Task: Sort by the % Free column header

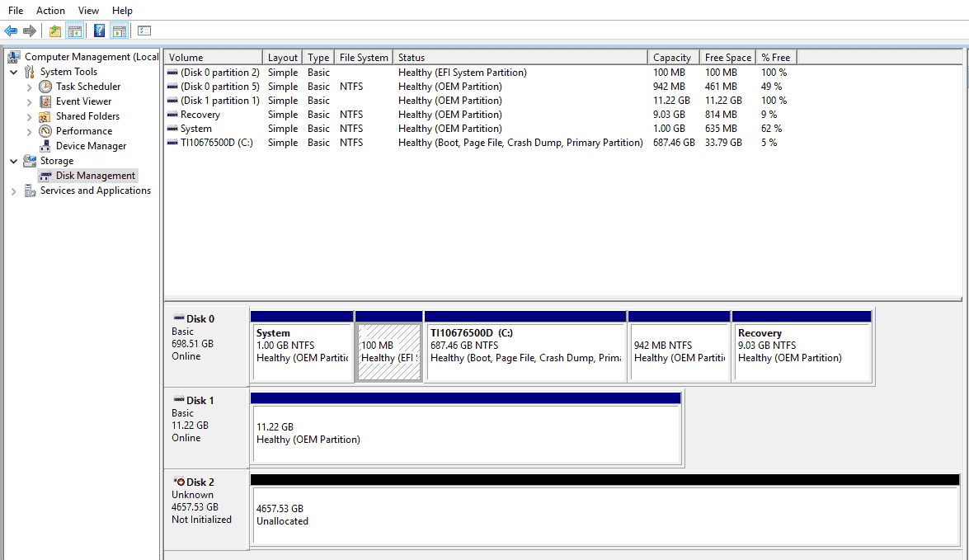Action: coord(776,58)
